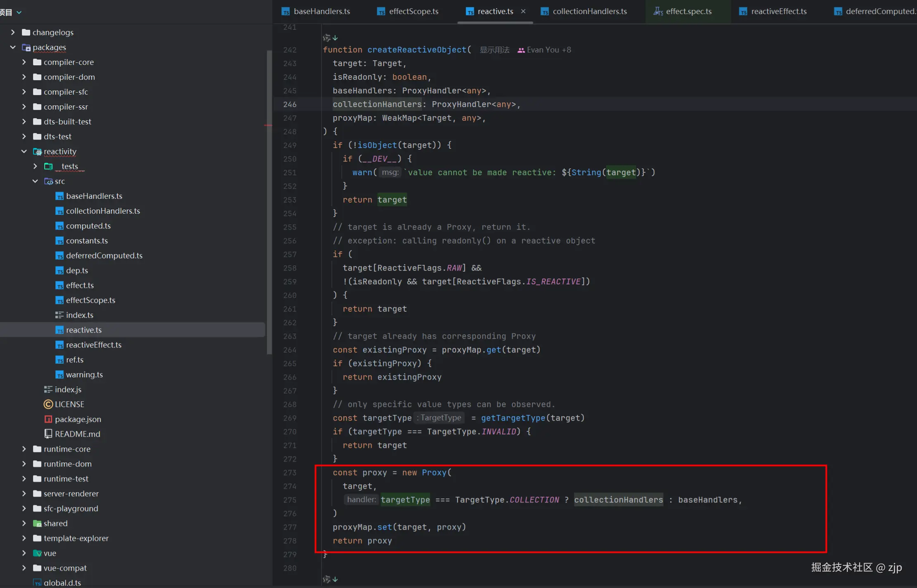Click the show usages inlay hint

[x=494, y=50]
